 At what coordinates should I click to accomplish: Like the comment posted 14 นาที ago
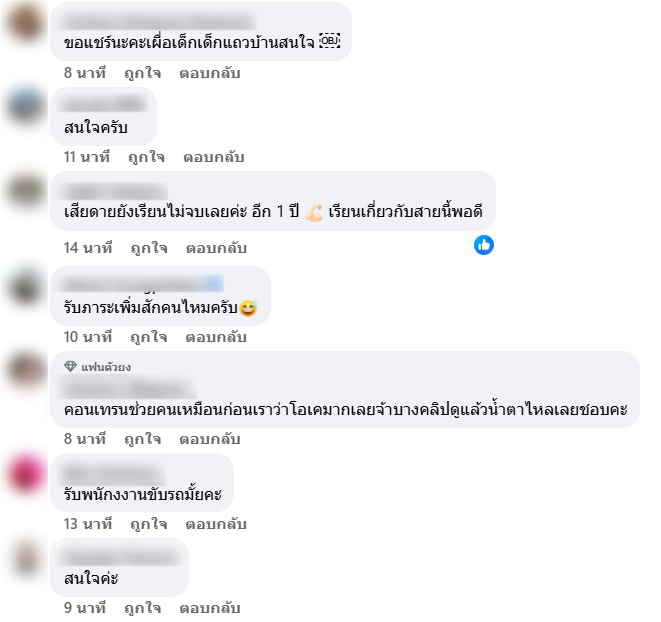coord(149,248)
